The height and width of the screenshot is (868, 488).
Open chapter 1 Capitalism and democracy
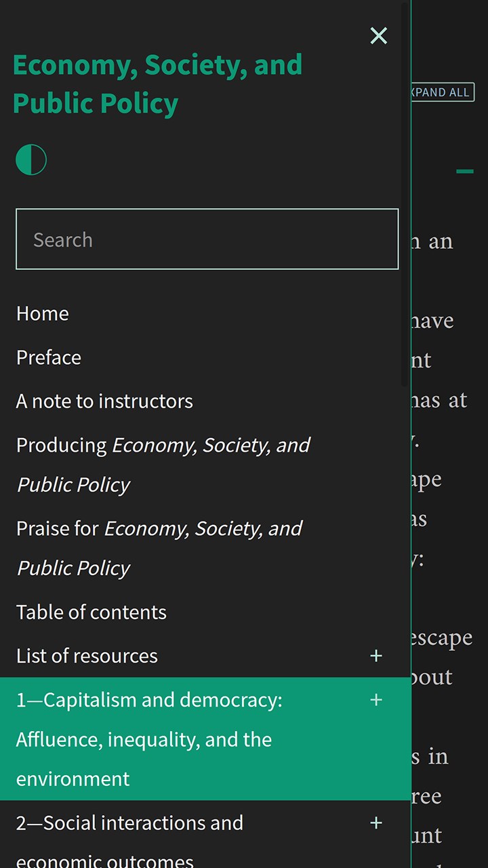[x=149, y=738]
